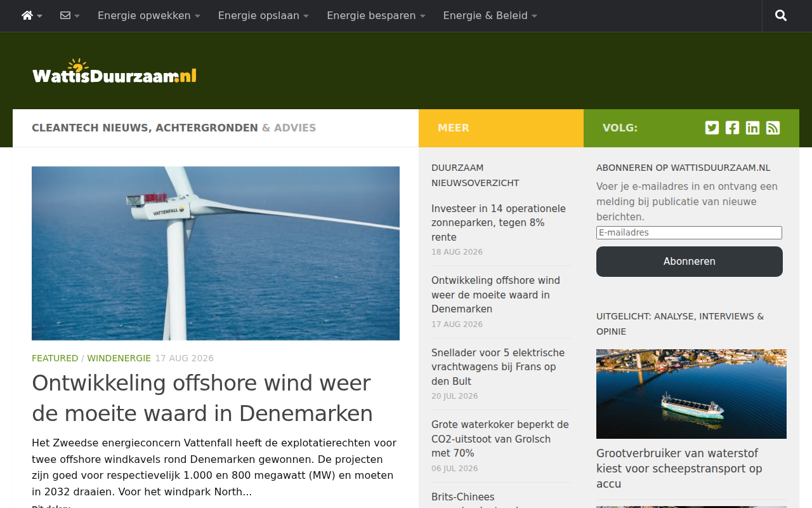The image size is (812, 508).
Task: Open the offshore wind turbine featured image
Action: pos(216,253)
